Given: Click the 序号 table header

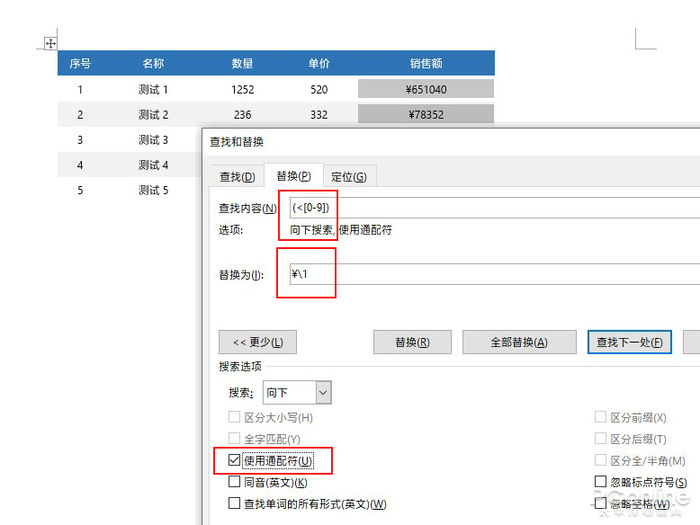Looking at the screenshot, I should click(x=80, y=63).
